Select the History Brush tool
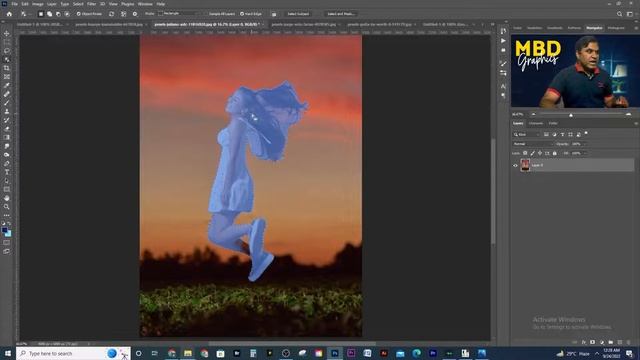 tap(7, 120)
